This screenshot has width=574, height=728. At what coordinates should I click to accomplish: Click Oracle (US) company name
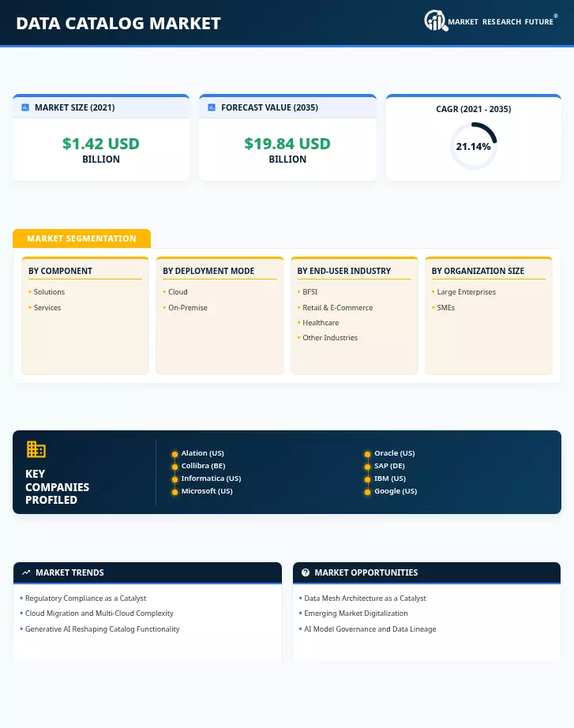pos(395,453)
